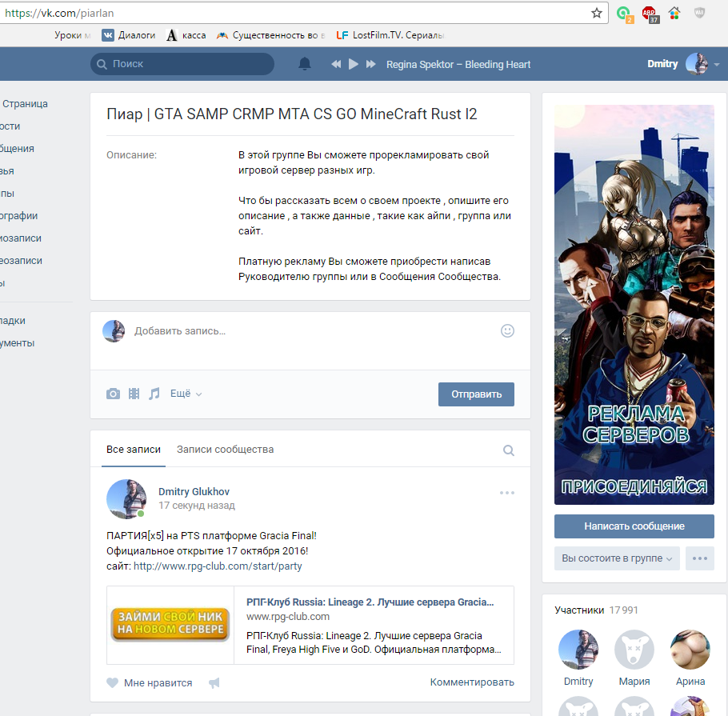Image resolution: width=728 pixels, height=716 pixels.
Task: Open the Страница item in the left menu
Action: click(24, 103)
